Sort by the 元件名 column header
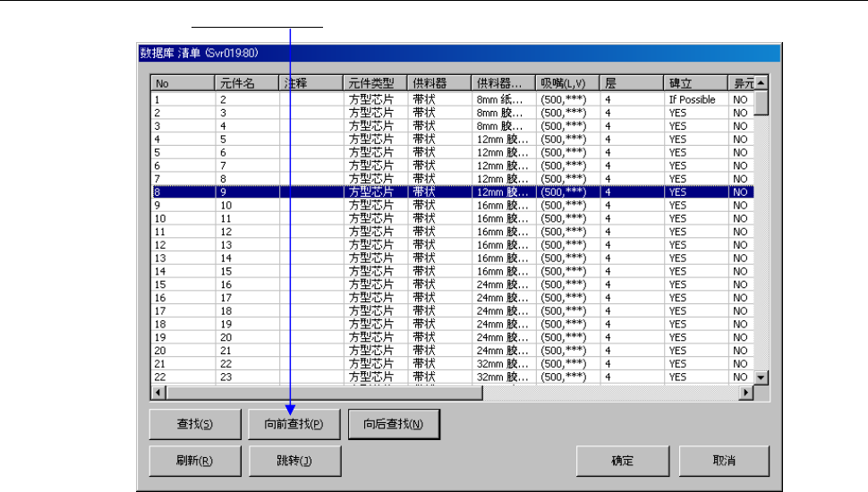 click(x=246, y=83)
